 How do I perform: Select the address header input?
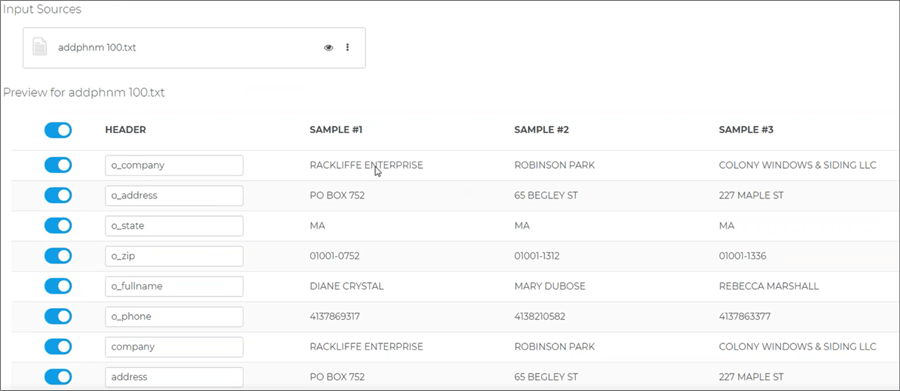(x=174, y=377)
